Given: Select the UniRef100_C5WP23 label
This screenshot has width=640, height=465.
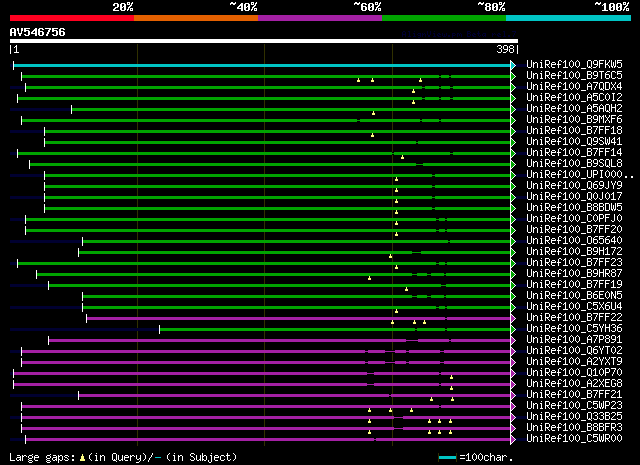Looking at the screenshot, I should pos(574,405).
